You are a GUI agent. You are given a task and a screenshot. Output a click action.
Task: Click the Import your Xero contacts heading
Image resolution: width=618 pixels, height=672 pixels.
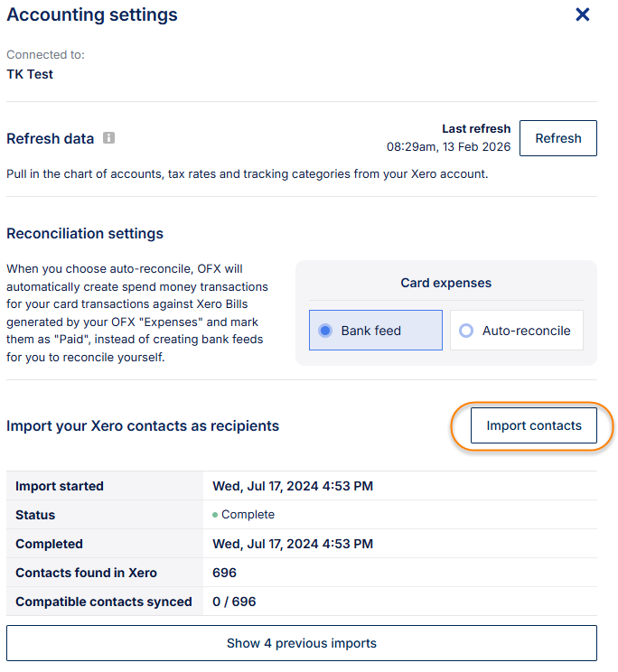(x=143, y=425)
